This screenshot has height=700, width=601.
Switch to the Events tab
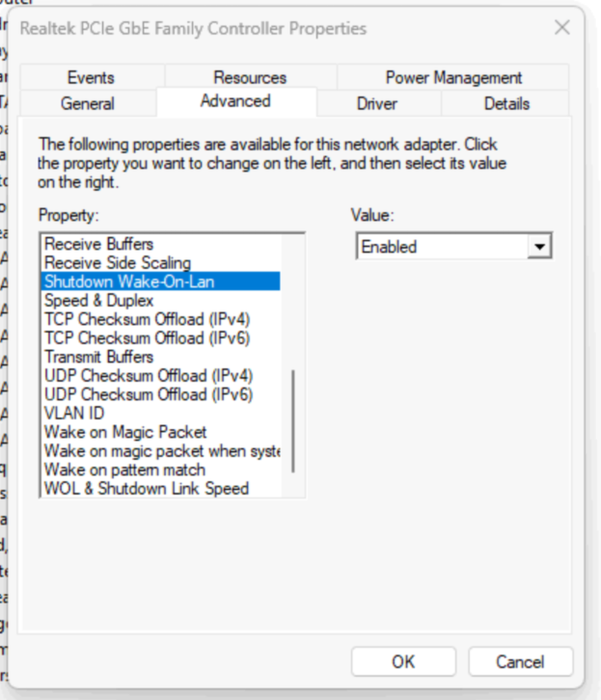pos(91,78)
